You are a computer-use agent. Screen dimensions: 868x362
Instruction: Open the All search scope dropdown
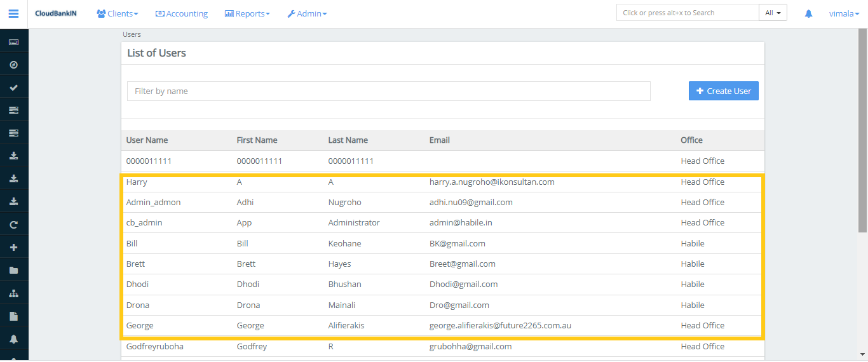tap(773, 13)
